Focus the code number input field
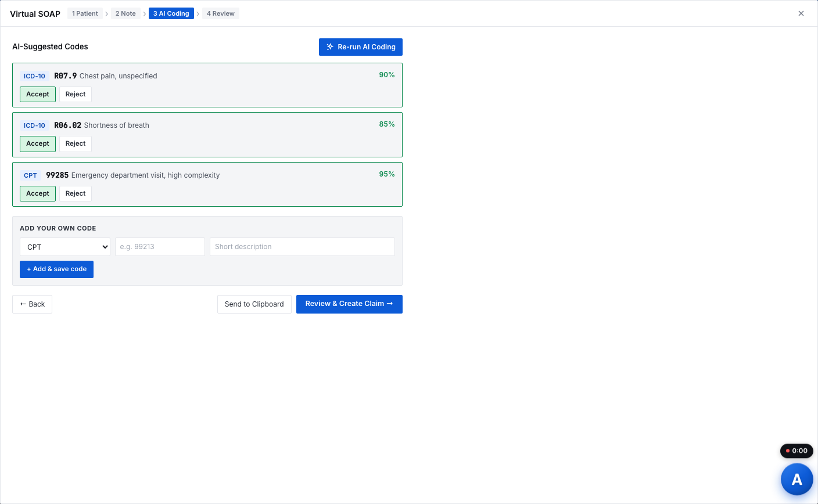The width and height of the screenshot is (818, 504). (x=160, y=247)
